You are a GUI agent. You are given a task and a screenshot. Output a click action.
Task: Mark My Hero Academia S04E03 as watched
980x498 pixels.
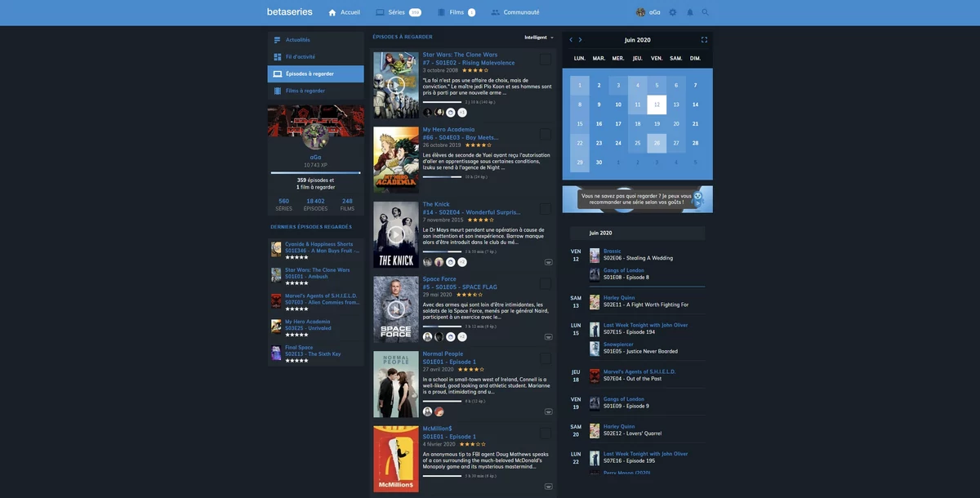pos(546,134)
